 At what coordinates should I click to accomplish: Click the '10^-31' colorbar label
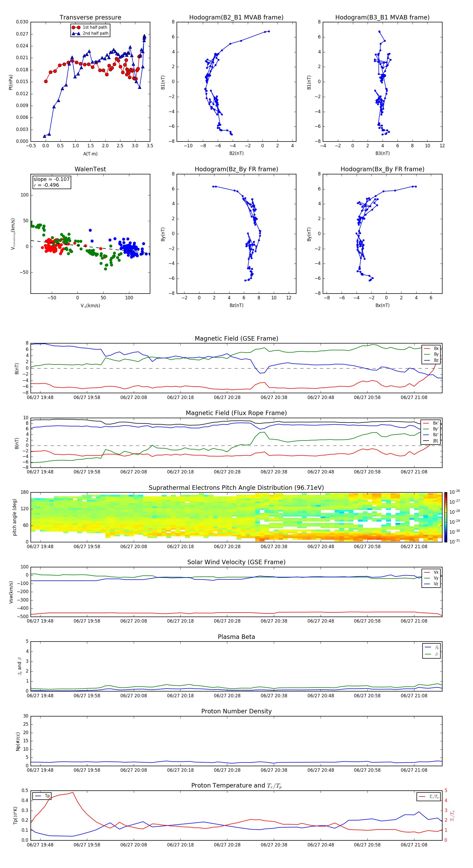(x=455, y=542)
